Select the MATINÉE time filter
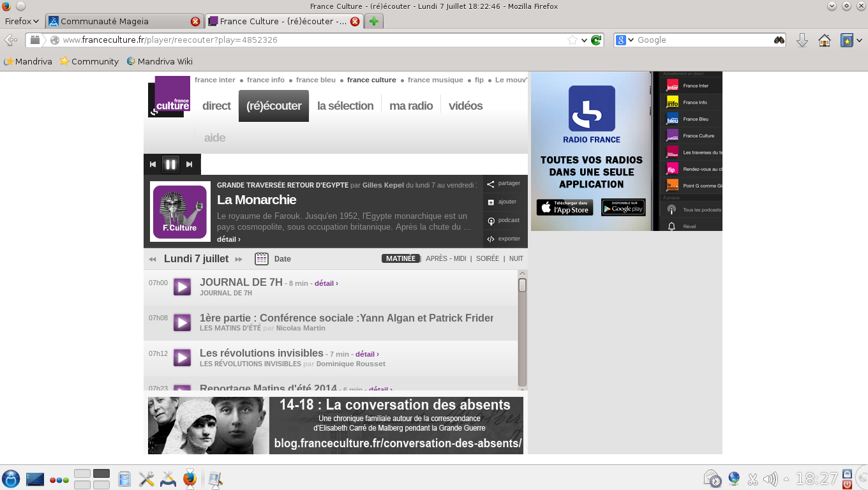The height and width of the screenshot is (490, 868). click(x=401, y=259)
